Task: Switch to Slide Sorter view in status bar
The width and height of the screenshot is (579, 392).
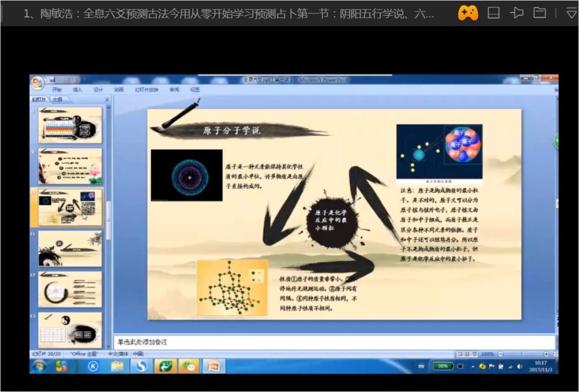Action: (x=468, y=354)
